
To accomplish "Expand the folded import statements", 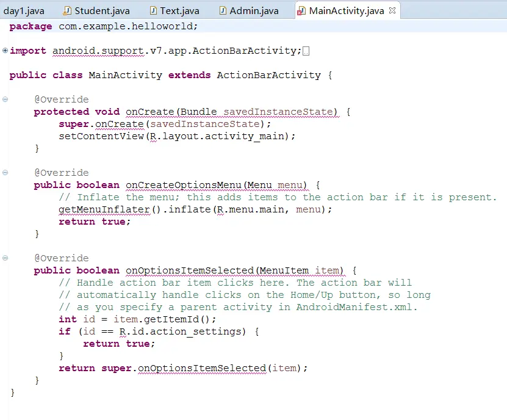I will [x=5, y=50].
